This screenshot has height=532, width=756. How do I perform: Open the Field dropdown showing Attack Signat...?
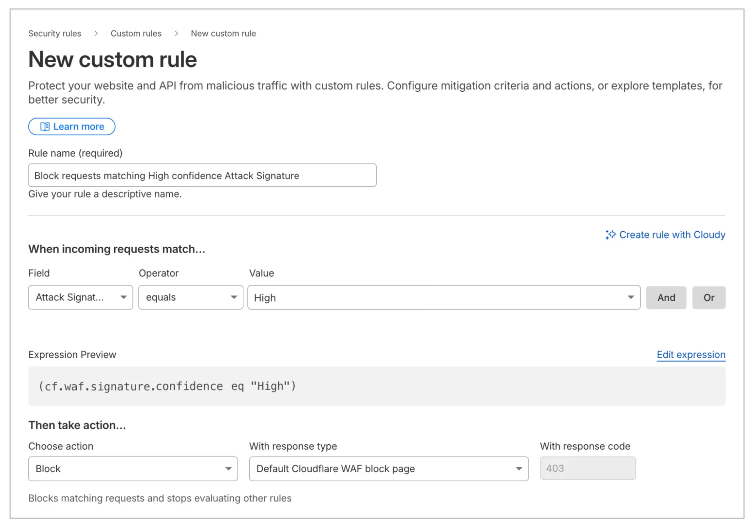click(80, 298)
